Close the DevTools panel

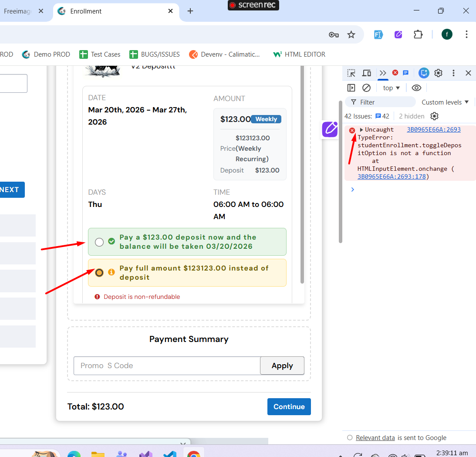pos(468,73)
